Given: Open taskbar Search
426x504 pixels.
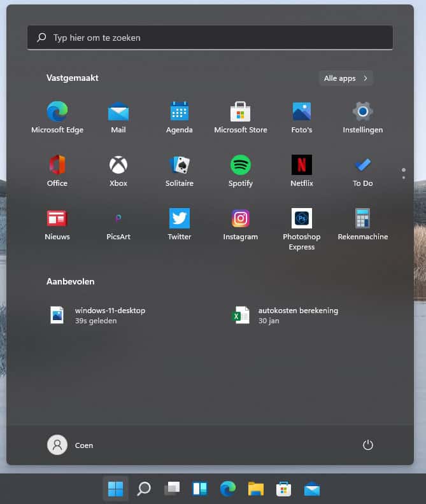Looking at the screenshot, I should click(x=143, y=489).
